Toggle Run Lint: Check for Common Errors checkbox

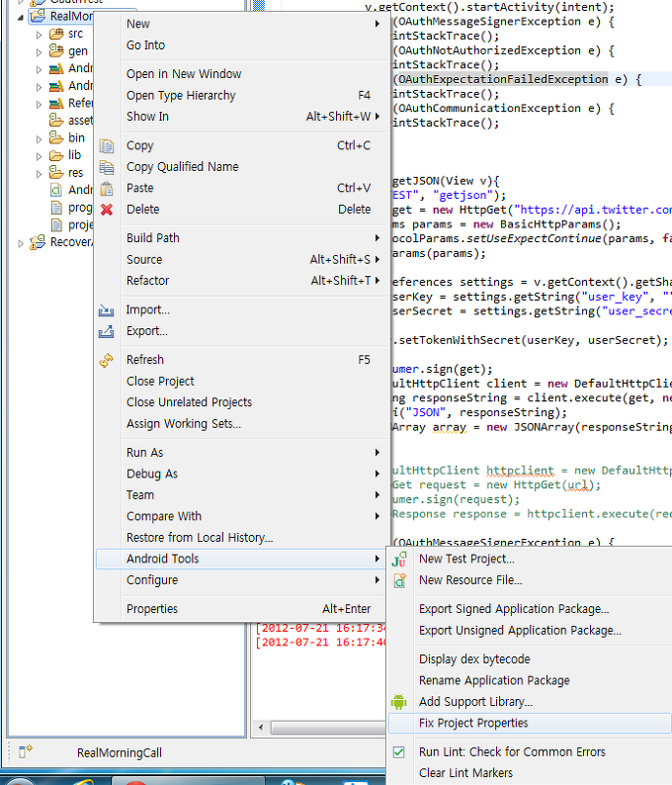[x=399, y=752]
